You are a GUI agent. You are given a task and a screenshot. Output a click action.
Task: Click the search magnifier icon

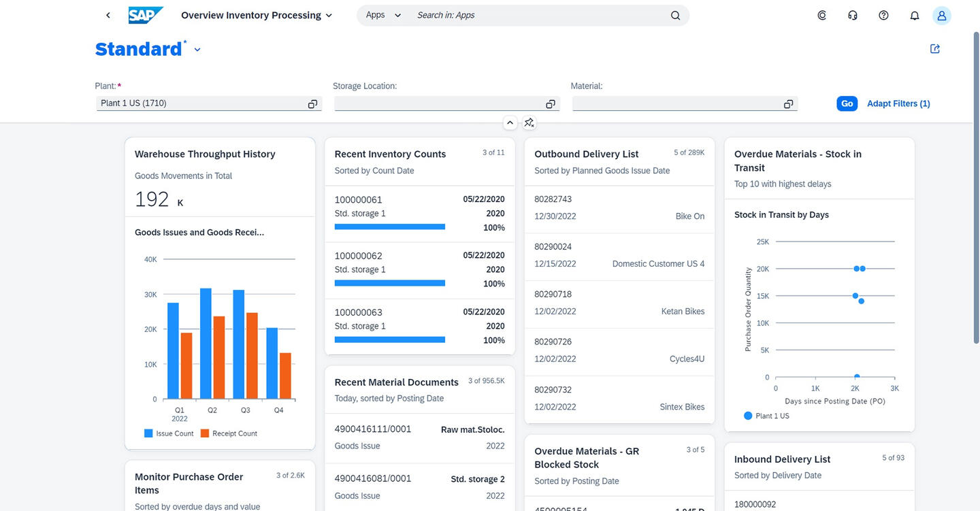pos(675,15)
